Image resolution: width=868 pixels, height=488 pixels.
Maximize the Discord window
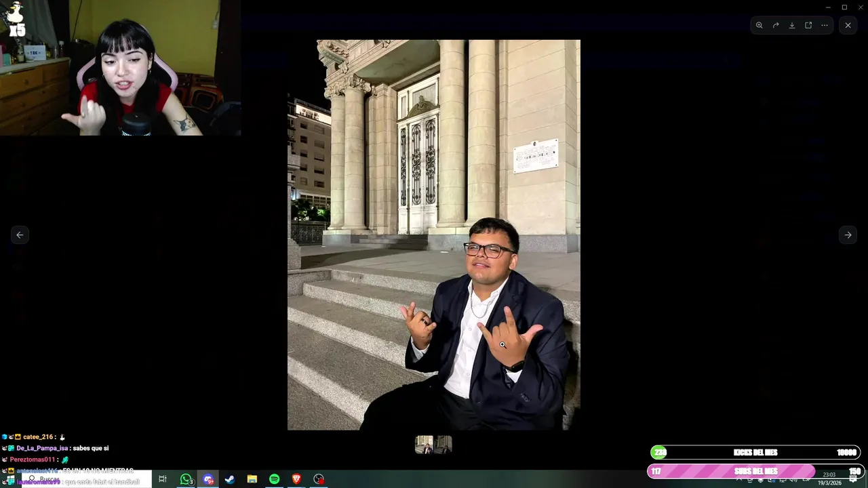844,7
